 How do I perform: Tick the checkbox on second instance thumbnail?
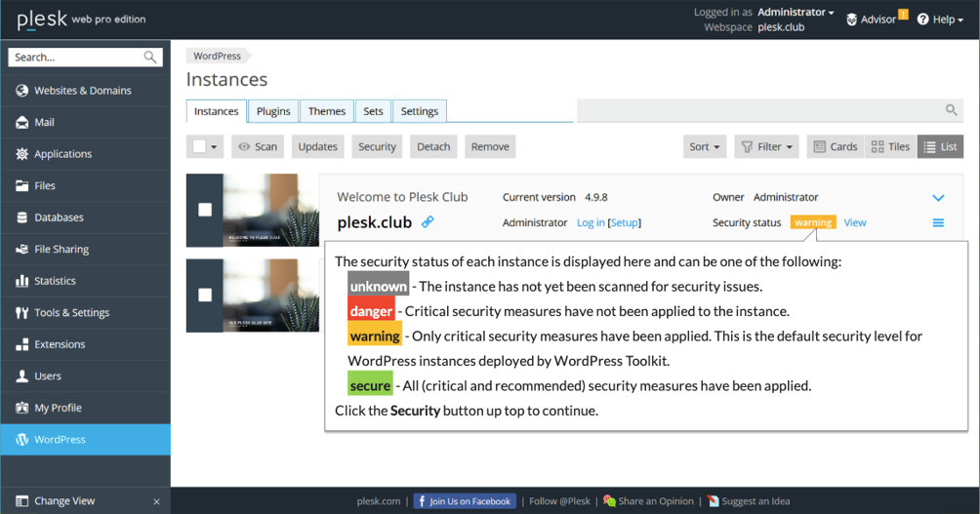(205, 295)
